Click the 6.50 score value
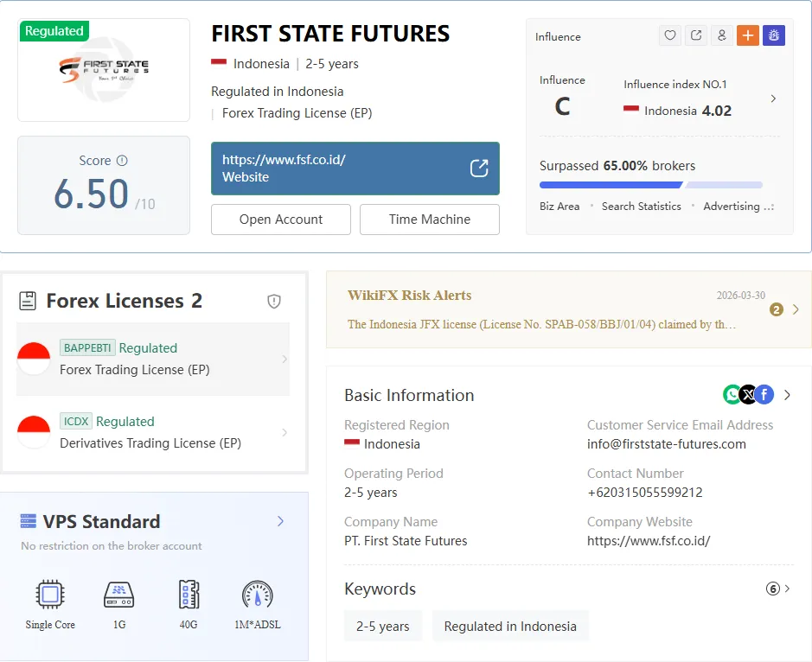This screenshot has width=812, height=662. click(91, 194)
